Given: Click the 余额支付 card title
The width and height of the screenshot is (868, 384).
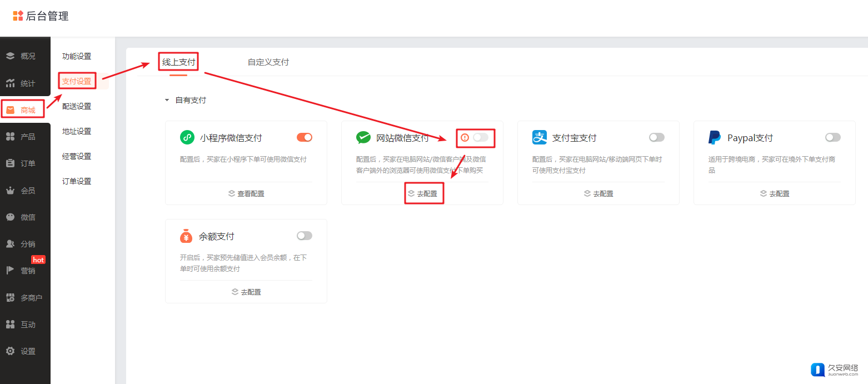Looking at the screenshot, I should pyautogui.click(x=217, y=236).
